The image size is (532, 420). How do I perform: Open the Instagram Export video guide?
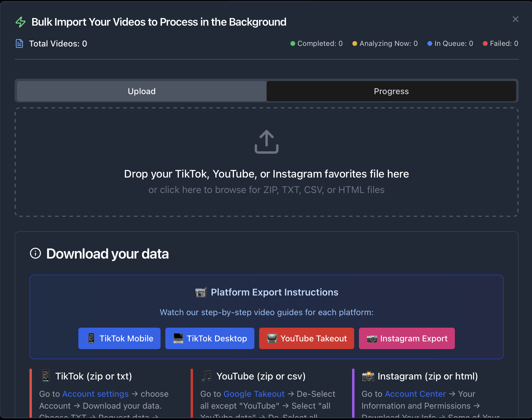pos(407,338)
